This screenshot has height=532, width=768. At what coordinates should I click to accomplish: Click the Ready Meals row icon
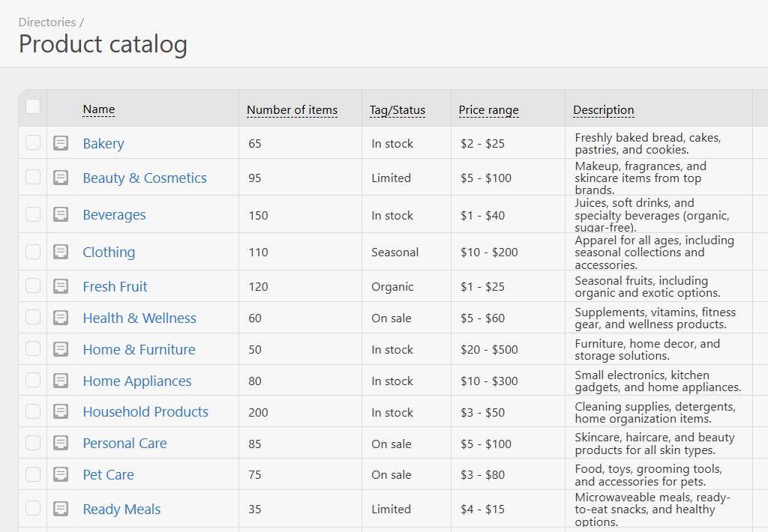tap(61, 509)
